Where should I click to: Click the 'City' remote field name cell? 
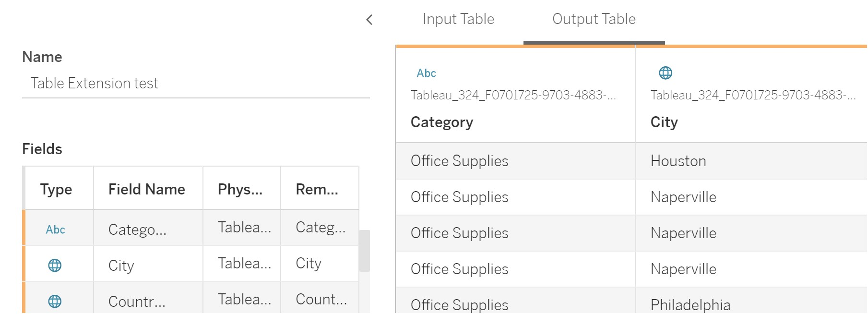coord(320,264)
